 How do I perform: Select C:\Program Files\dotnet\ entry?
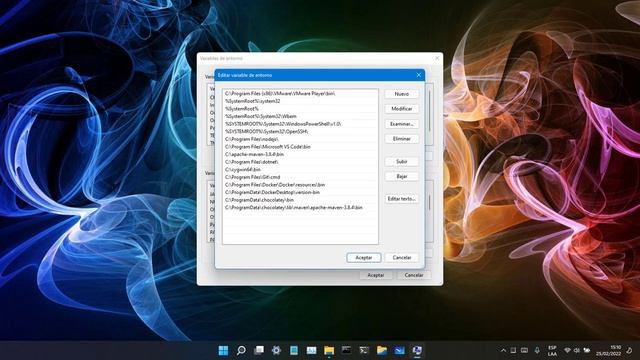click(x=300, y=162)
